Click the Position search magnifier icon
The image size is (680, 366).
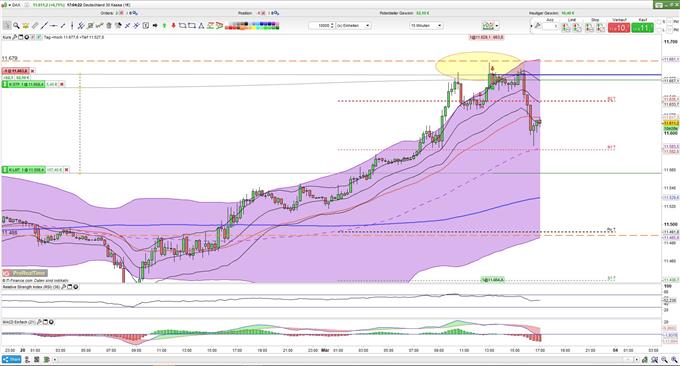277,13
